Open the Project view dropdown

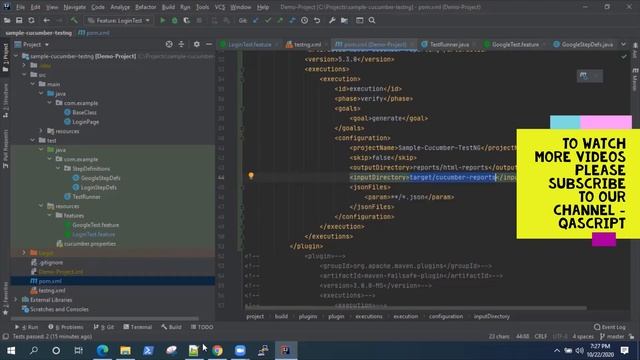pyautogui.click(x=32, y=44)
